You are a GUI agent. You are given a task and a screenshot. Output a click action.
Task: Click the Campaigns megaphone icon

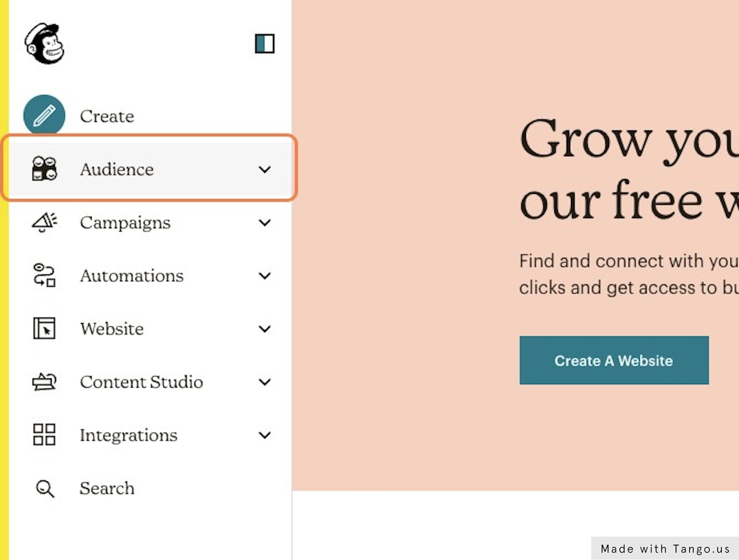click(x=44, y=223)
